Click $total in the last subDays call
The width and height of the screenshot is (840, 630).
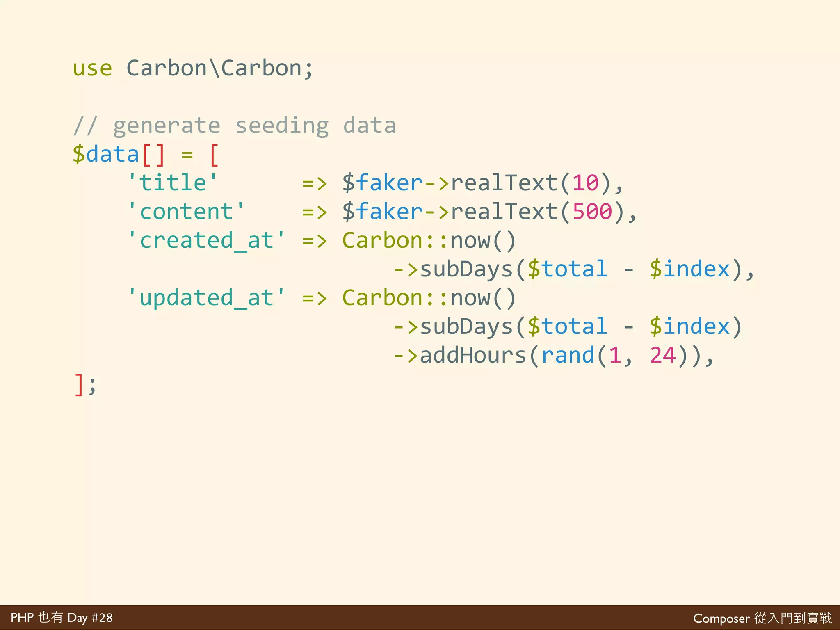point(568,326)
